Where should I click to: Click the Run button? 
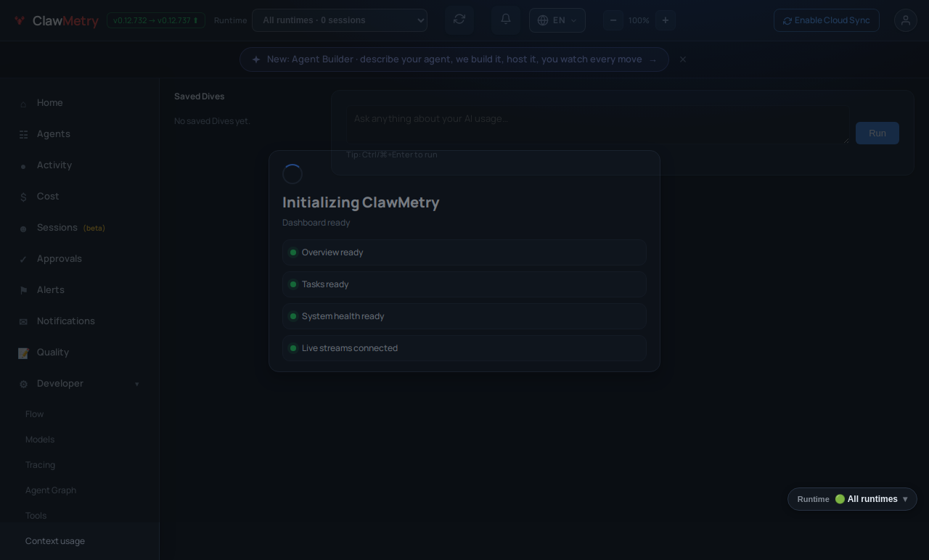[x=877, y=133]
